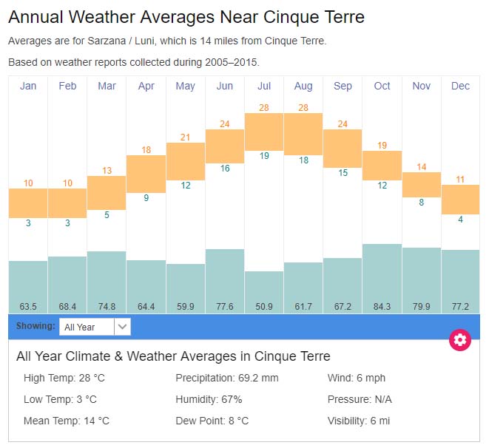
Task: Click the Nov month label
Action: 421,86
